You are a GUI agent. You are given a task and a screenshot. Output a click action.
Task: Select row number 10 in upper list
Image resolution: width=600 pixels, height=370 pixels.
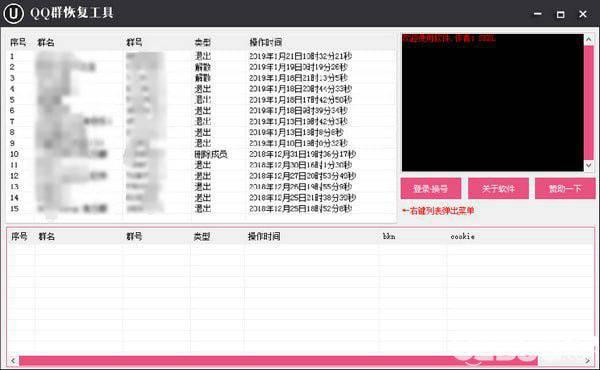[201, 154]
